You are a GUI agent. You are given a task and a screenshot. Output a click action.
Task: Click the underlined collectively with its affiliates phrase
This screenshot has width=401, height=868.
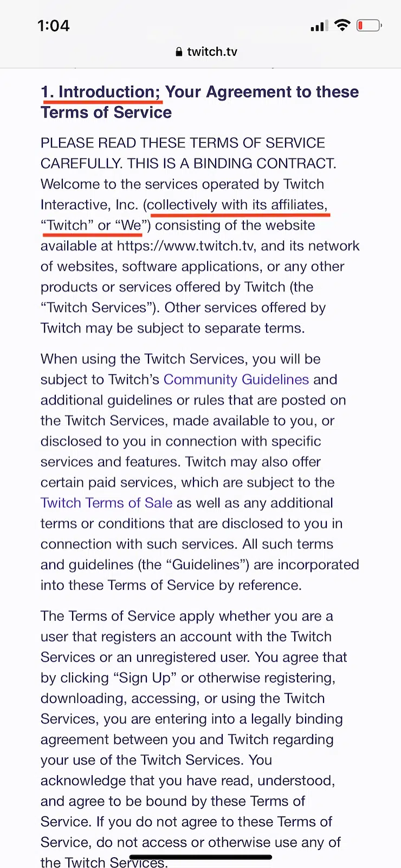237,205
